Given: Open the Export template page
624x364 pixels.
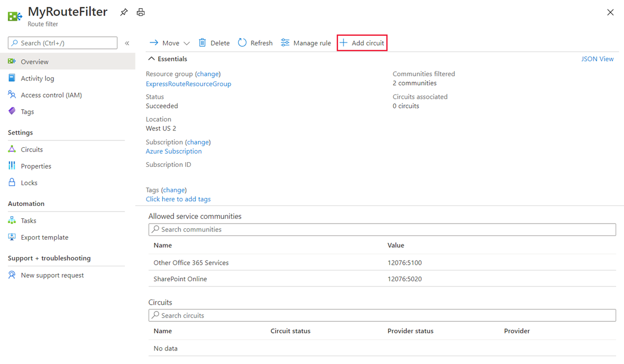Looking at the screenshot, I should click(x=44, y=238).
